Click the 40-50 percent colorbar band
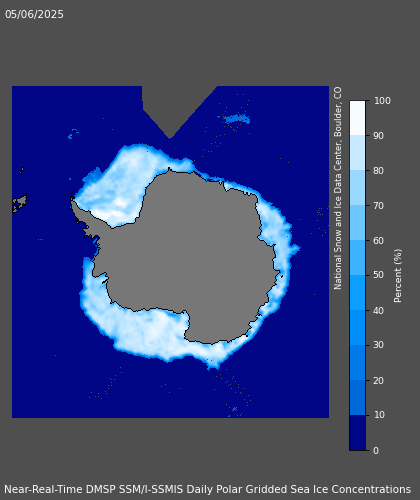 click(357, 293)
